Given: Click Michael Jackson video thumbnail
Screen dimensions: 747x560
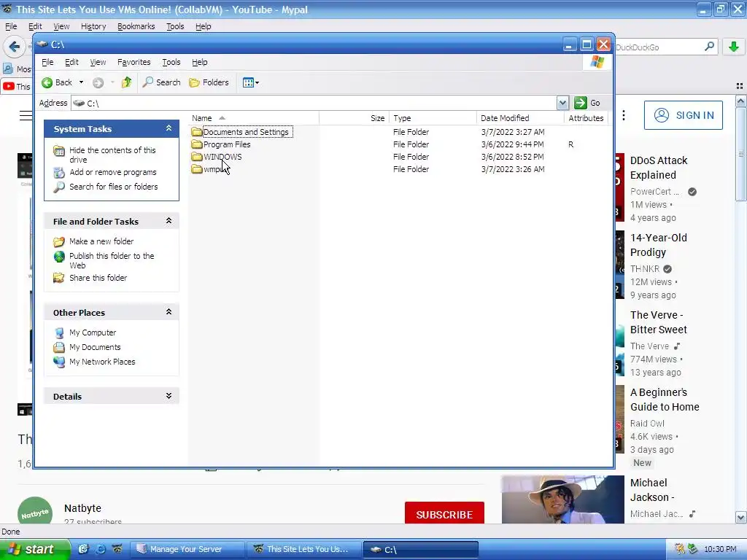Looking at the screenshot, I should pos(562,499).
